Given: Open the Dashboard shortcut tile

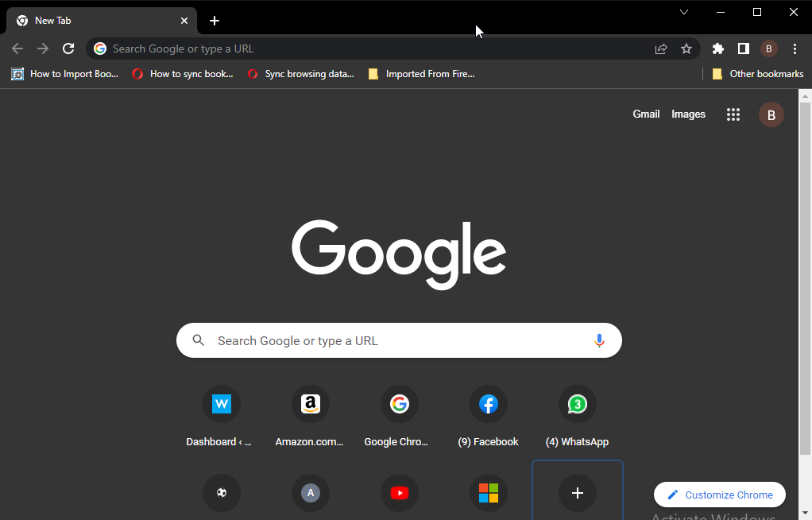Looking at the screenshot, I should coord(221,417).
